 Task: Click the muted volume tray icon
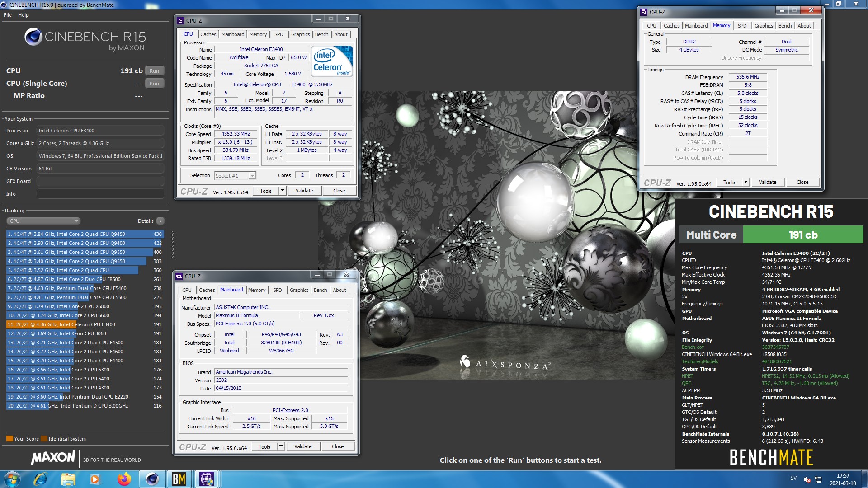coord(807,479)
